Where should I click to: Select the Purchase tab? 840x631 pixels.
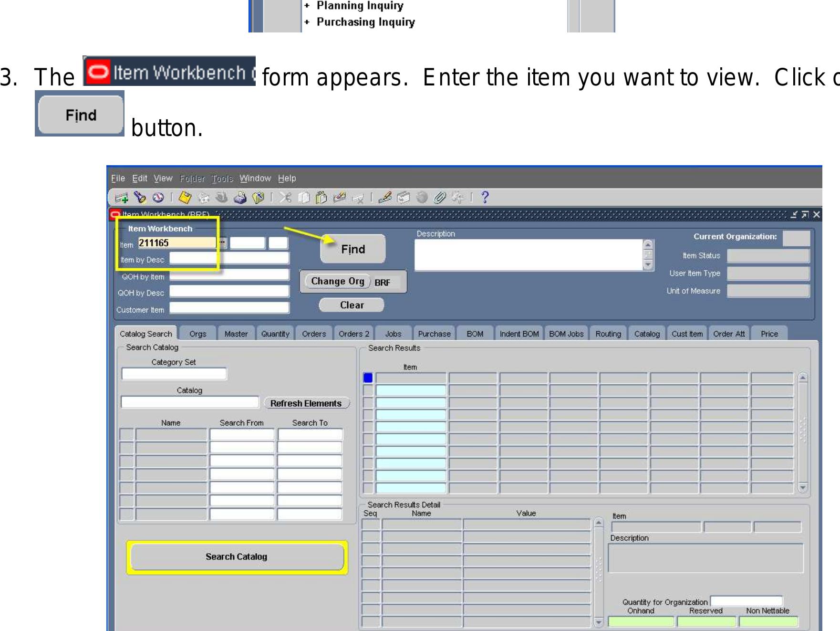click(434, 334)
